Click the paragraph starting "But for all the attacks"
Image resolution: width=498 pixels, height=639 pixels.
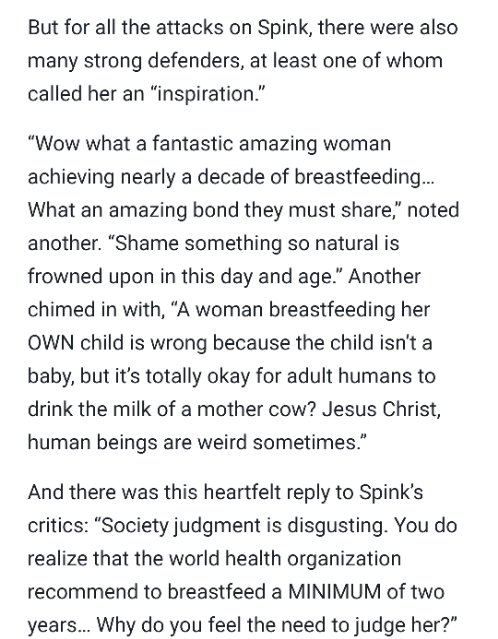click(243, 61)
